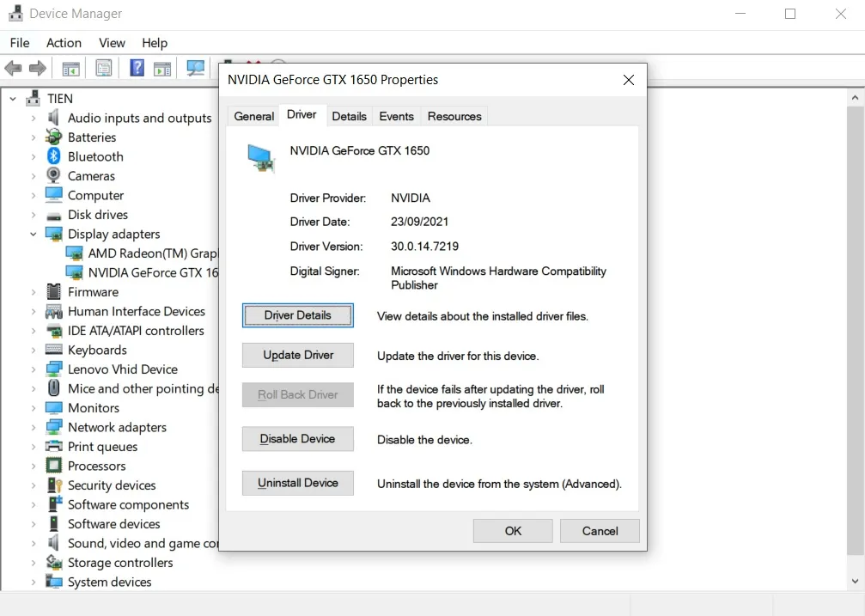Select the Cameras category icon
This screenshot has width=865, height=616.
pyautogui.click(x=54, y=176)
